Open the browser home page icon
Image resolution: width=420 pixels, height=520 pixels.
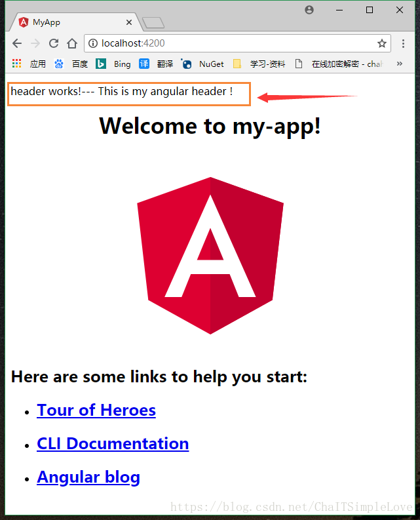point(72,43)
